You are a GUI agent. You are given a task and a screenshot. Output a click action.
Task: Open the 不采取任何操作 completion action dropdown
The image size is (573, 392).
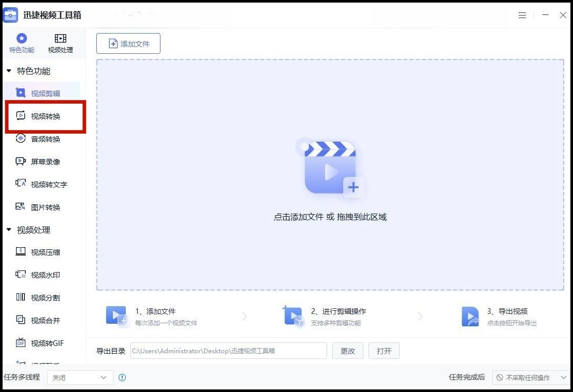coord(531,378)
